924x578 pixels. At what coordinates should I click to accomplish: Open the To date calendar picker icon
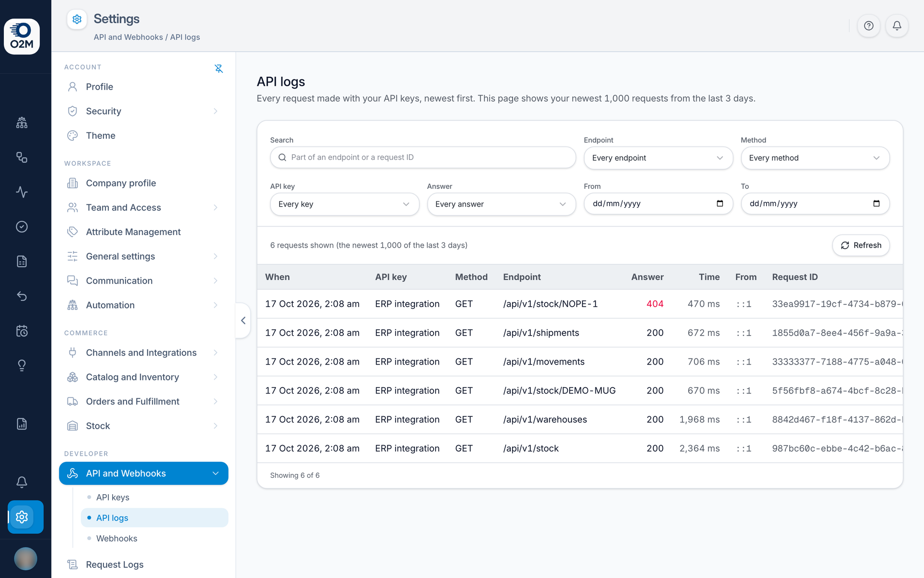point(876,203)
